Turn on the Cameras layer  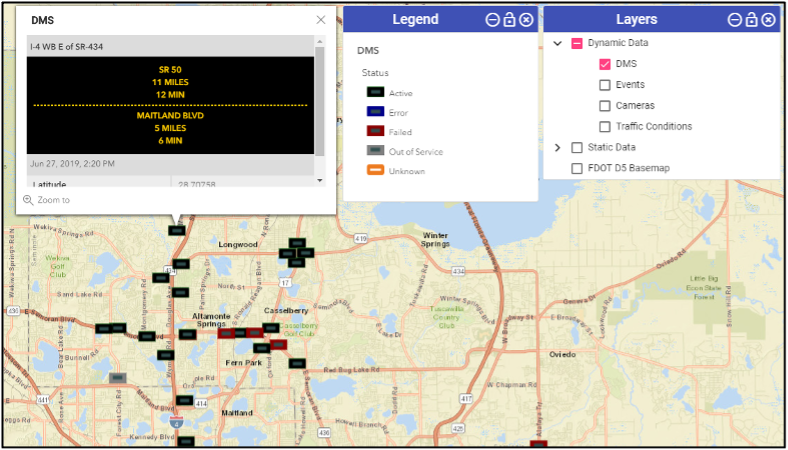click(x=605, y=106)
